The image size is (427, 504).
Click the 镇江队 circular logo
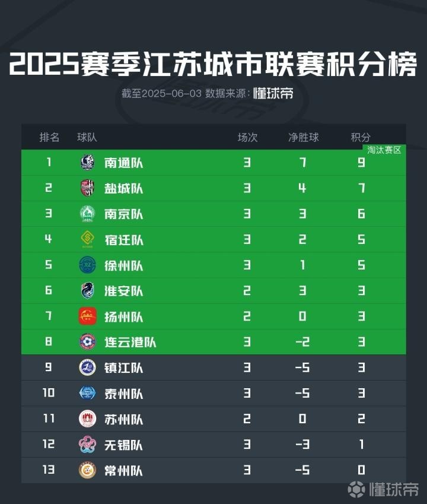[87, 367]
